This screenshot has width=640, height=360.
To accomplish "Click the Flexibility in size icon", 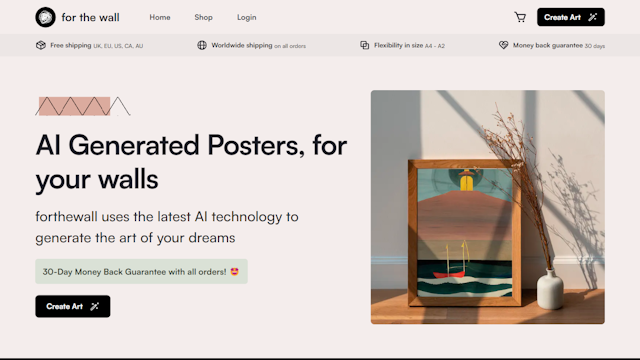I will [364, 45].
